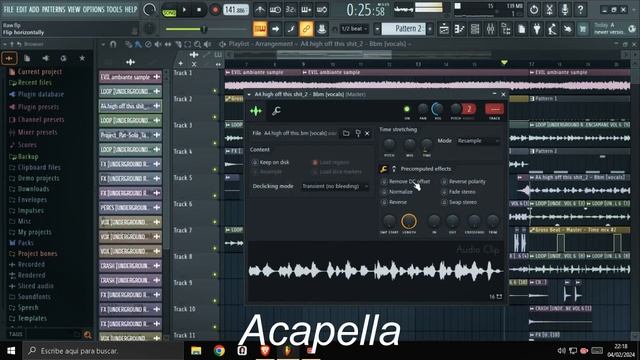
Task: Toggle typing keyboard to piano icon
Action: (260, 29)
